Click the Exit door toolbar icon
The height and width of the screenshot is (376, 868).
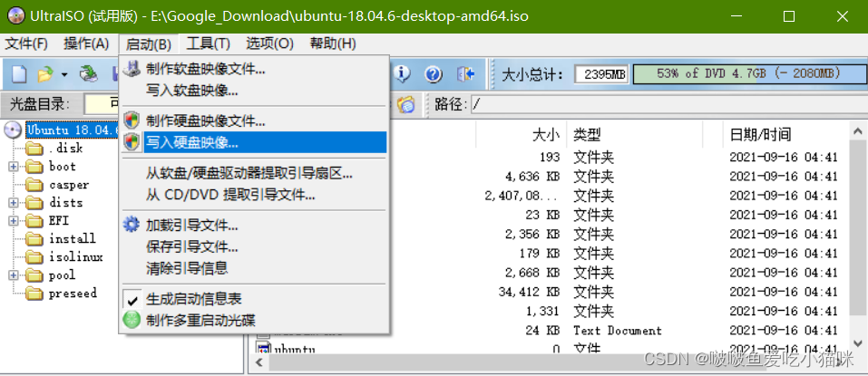[465, 73]
